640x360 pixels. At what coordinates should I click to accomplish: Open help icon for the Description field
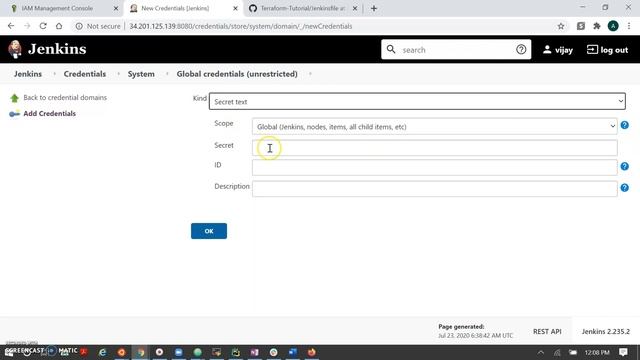tap(624, 188)
